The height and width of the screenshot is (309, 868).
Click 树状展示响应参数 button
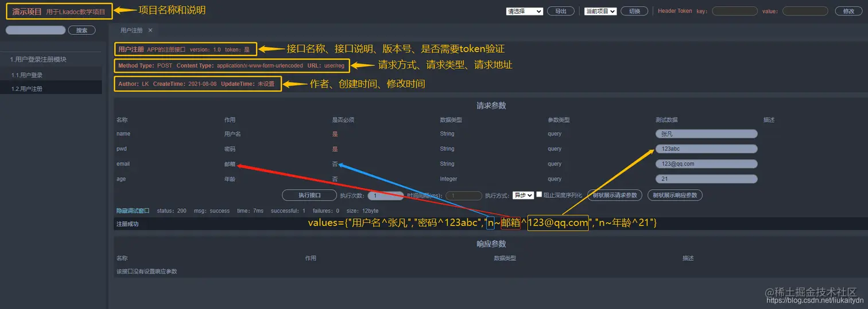click(x=675, y=195)
